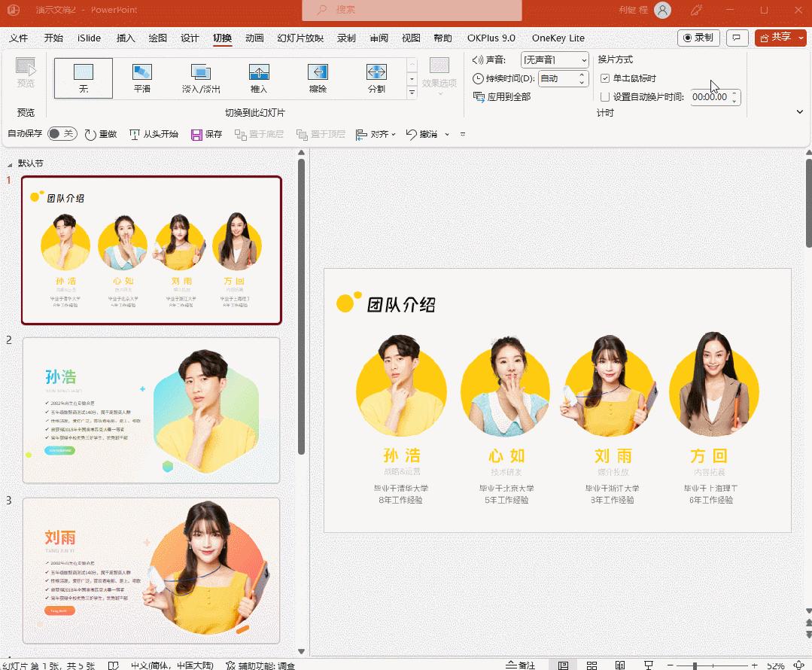The width and height of the screenshot is (812, 670).
Task: Click 应用到全部 apply to all button
Action: 502,96
